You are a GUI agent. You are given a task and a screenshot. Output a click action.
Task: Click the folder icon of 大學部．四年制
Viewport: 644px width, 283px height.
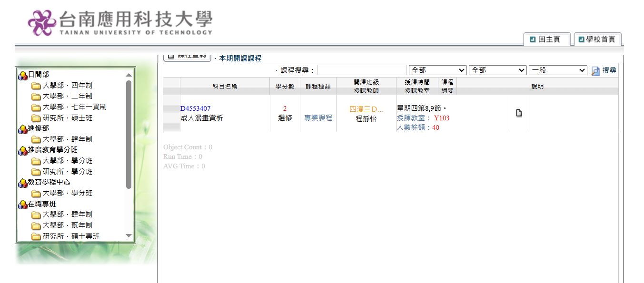(36, 86)
